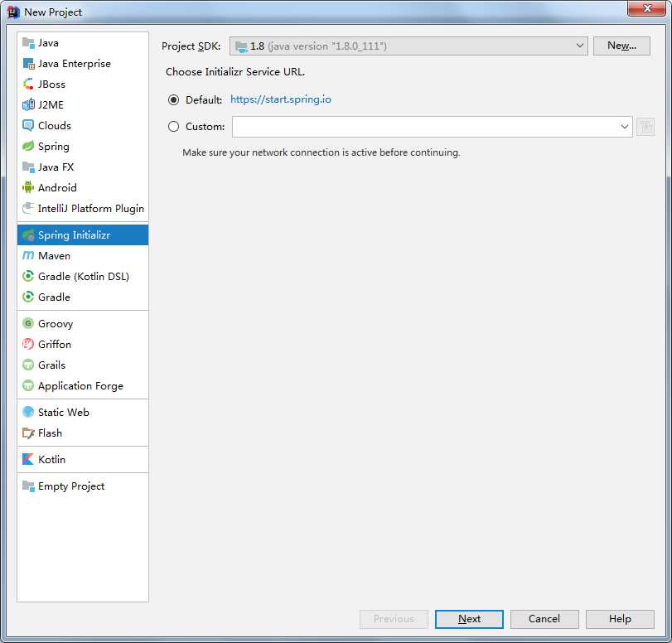Choose Maven project type label

tap(55, 255)
